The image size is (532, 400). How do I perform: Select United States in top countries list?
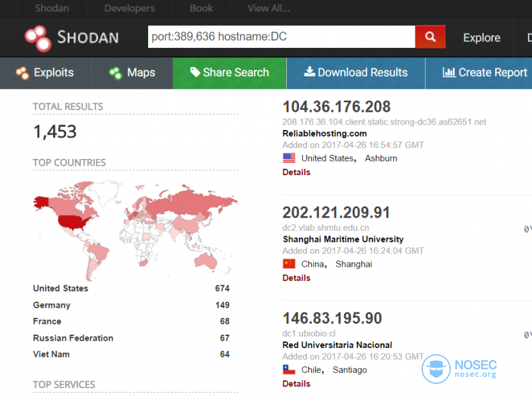click(61, 288)
